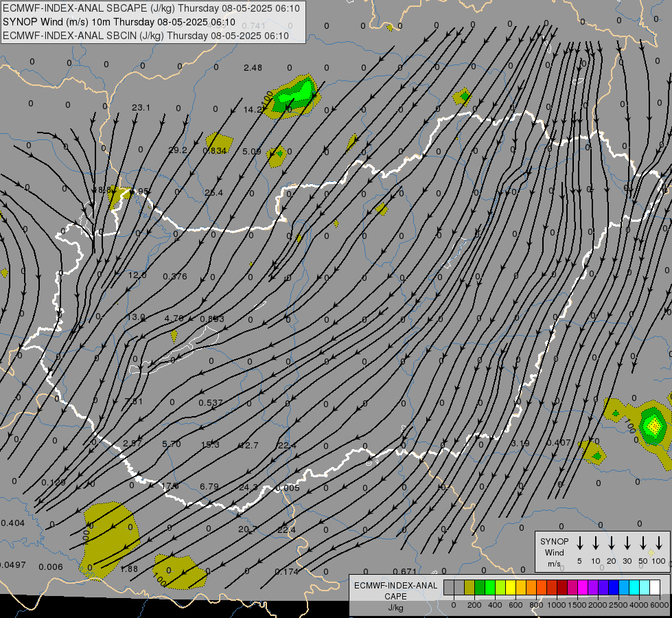Click the SYNOP Wind m/s legend label
672x618 pixels.
554,552
